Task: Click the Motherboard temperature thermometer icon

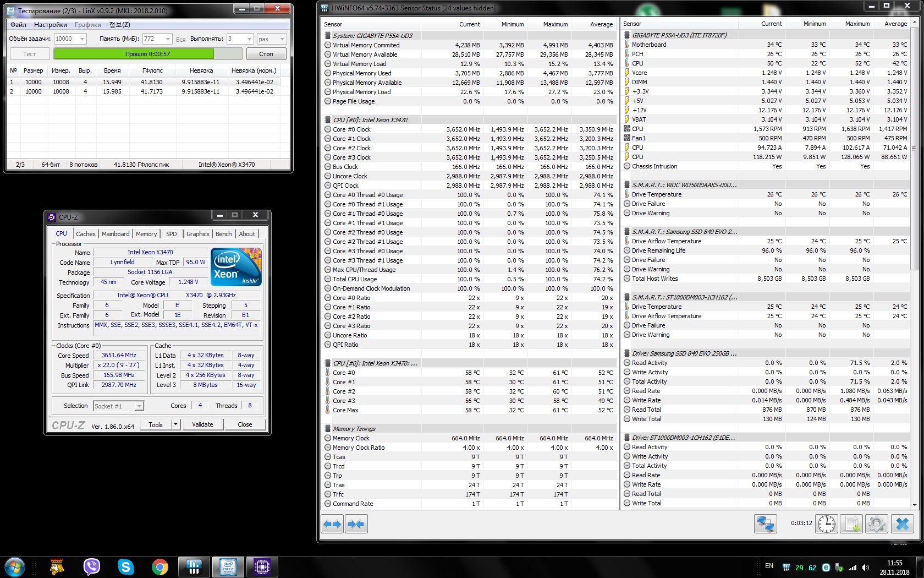Action: [x=626, y=45]
